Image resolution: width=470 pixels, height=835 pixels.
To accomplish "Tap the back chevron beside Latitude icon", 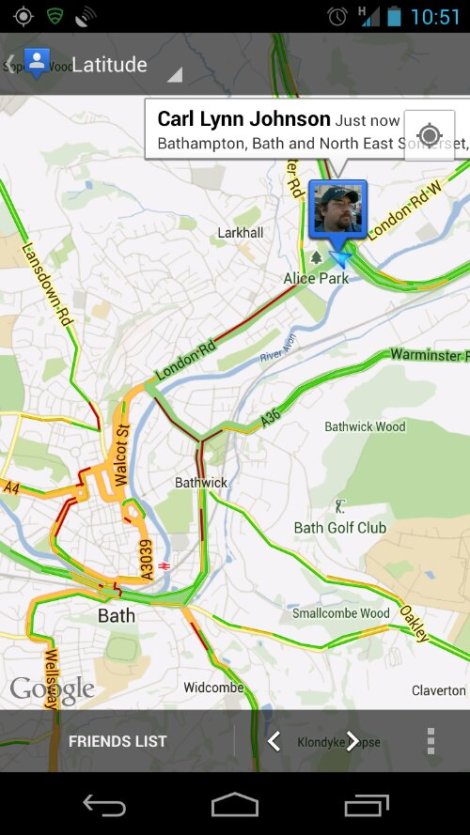I will (10, 63).
